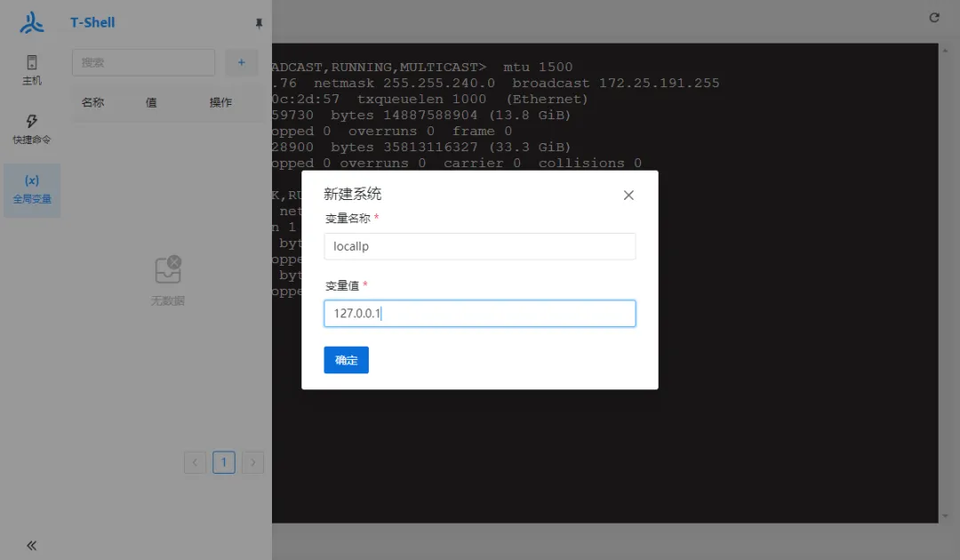Click the refresh icon at top right
Screen dimensions: 960x560
pyautogui.click(x=934, y=16)
